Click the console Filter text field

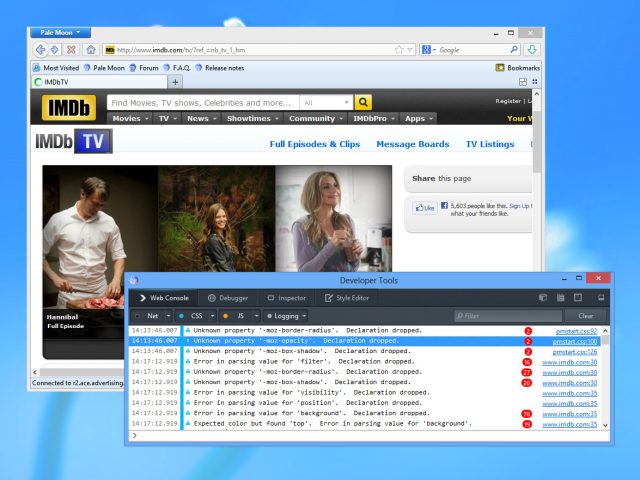[507, 316]
